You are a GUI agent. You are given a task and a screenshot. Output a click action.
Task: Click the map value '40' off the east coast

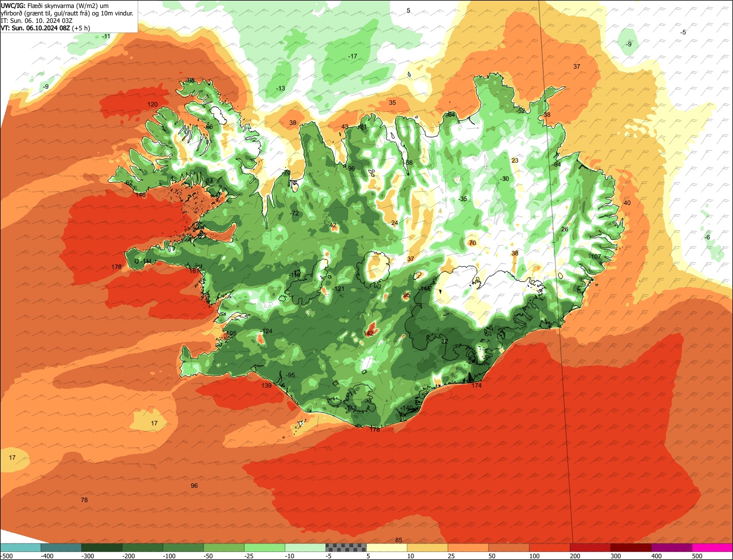[x=627, y=203]
